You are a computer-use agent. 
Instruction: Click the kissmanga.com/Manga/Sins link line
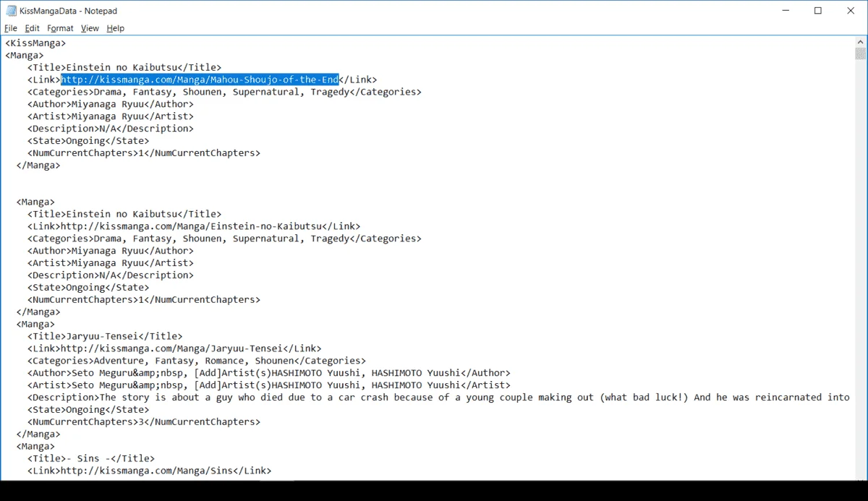150,471
